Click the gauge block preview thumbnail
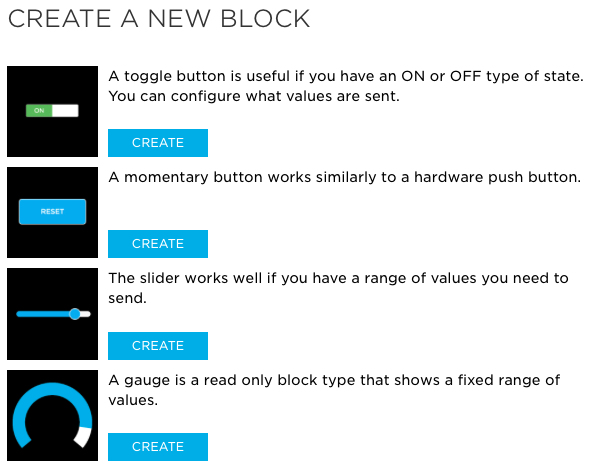Image resolution: width=600 pixels, height=468 pixels. 52,416
